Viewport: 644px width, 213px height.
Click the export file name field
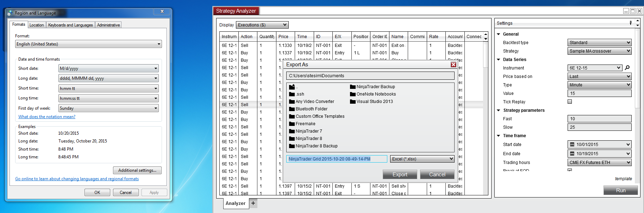tap(337, 159)
